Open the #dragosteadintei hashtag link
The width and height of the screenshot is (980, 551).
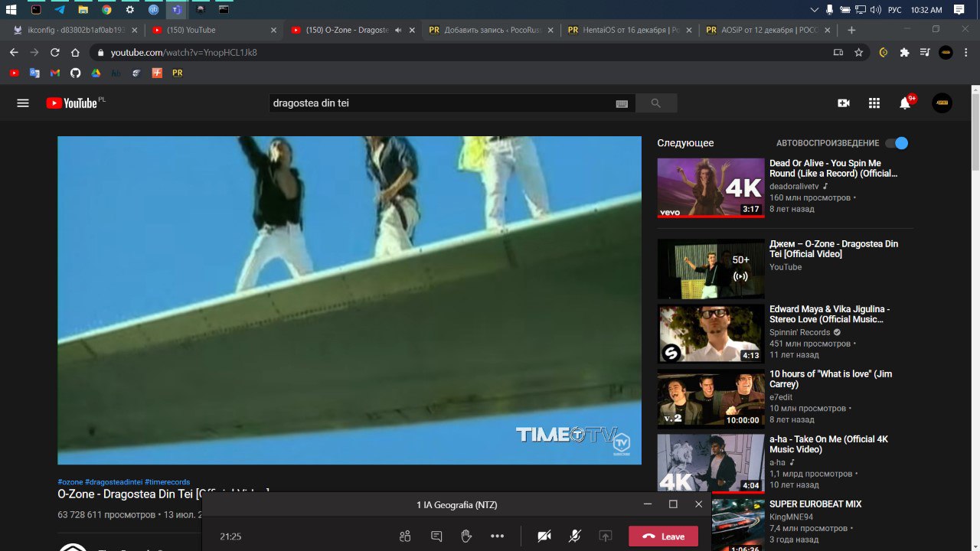point(114,482)
